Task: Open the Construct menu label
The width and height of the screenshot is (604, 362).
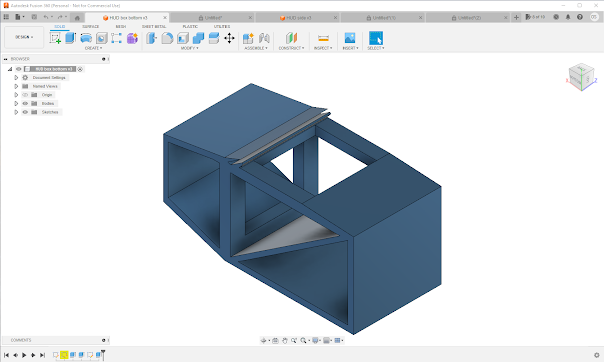Action: point(291,48)
